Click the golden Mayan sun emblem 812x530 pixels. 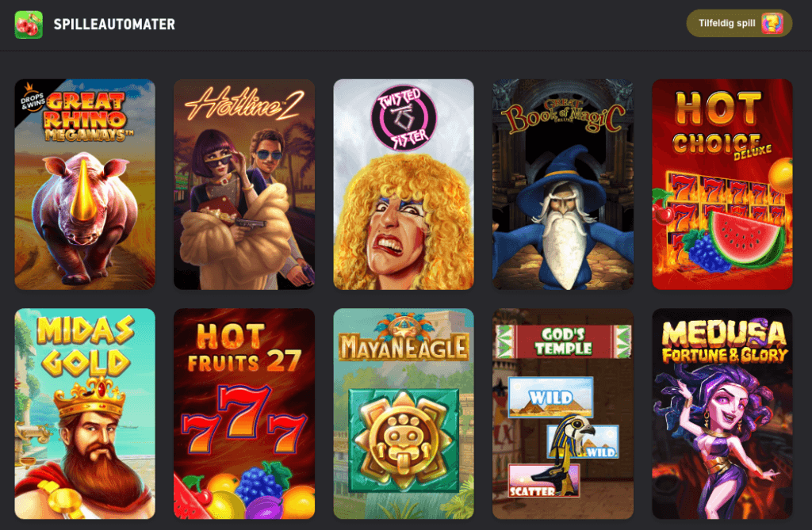(x=404, y=440)
